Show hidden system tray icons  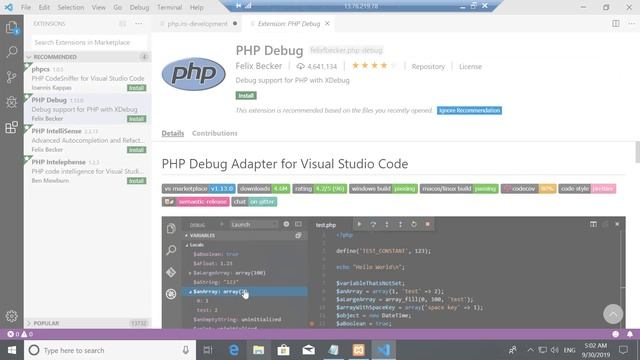[530, 350]
